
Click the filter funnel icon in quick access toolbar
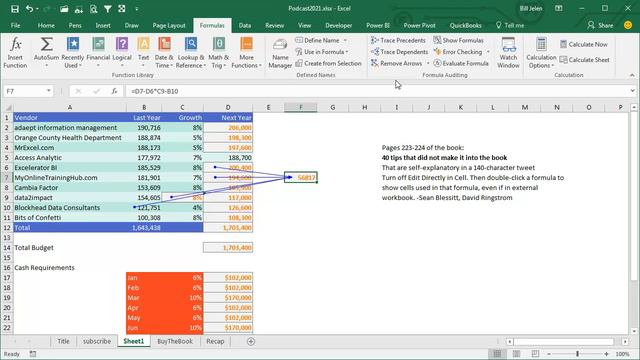tap(108, 9)
